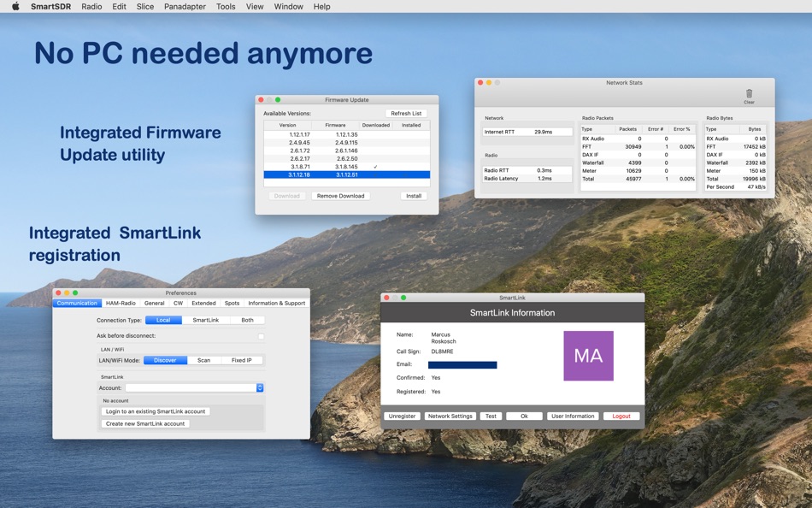This screenshot has height=508, width=812.
Task: Open Network Settings in SmartLink window
Action: [450, 416]
